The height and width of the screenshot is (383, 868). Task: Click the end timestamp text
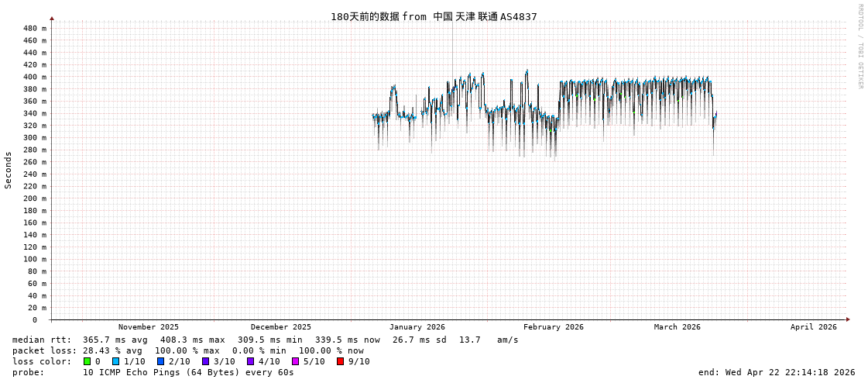(x=777, y=372)
